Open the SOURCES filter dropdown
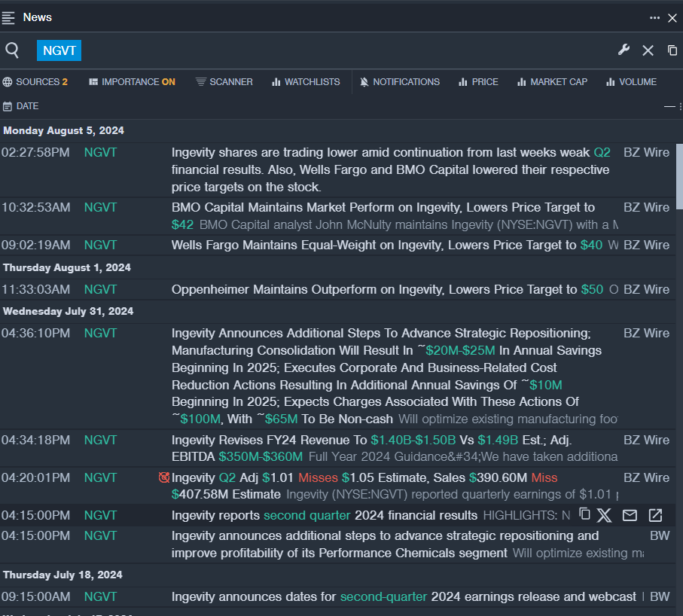Viewport: 683px width, 616px height. click(35, 82)
